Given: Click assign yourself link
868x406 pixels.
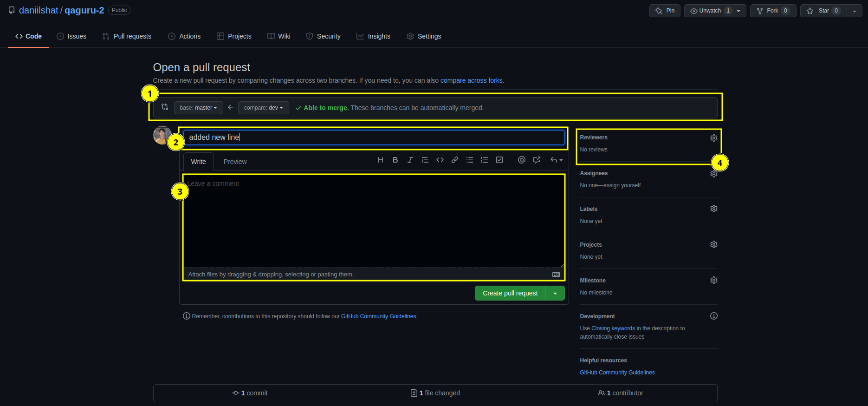Looking at the screenshot, I should pyautogui.click(x=622, y=185).
